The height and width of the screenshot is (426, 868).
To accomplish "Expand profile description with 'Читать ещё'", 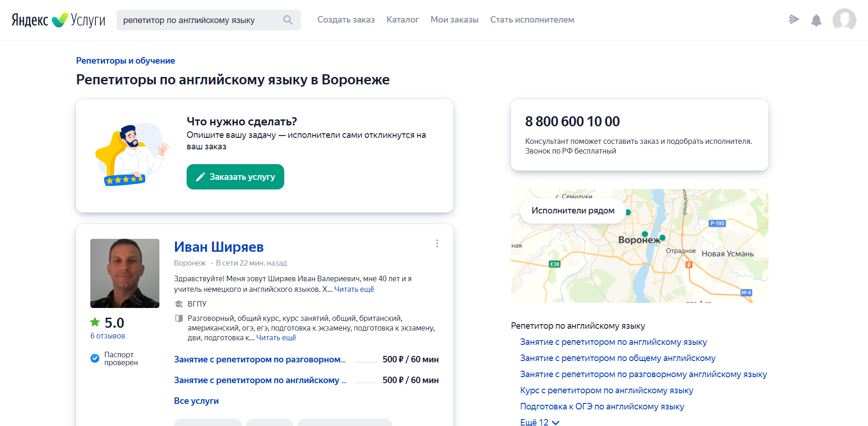I will pos(354,289).
